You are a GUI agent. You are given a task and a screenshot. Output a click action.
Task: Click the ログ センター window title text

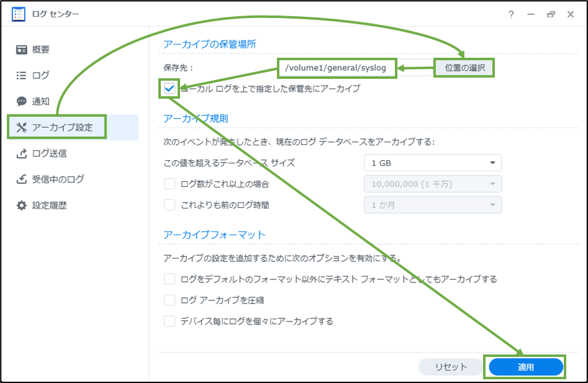pyautogui.click(x=55, y=14)
